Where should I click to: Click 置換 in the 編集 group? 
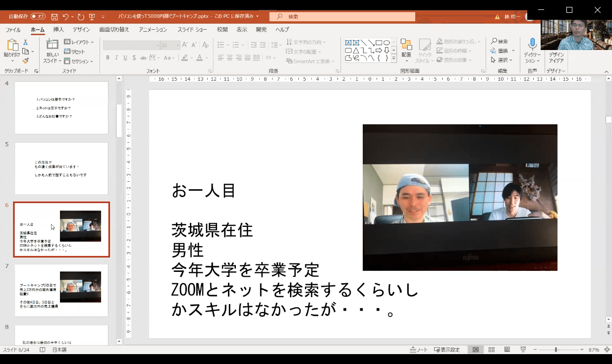(x=502, y=51)
